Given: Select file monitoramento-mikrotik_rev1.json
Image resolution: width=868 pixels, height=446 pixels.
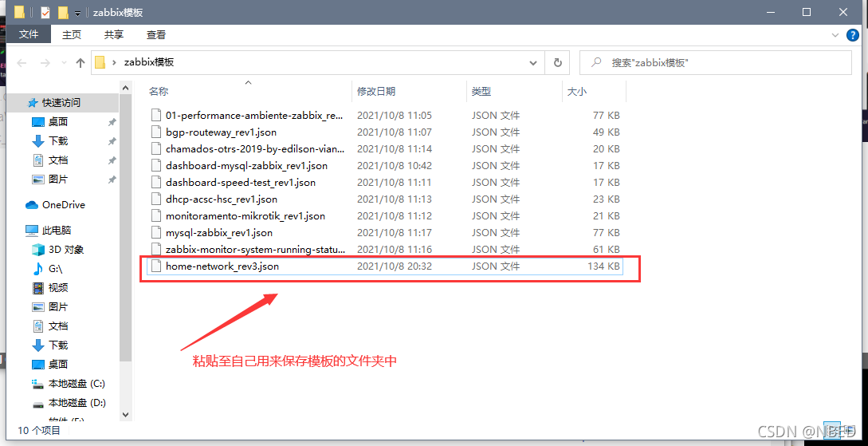Looking at the screenshot, I should click(245, 215).
